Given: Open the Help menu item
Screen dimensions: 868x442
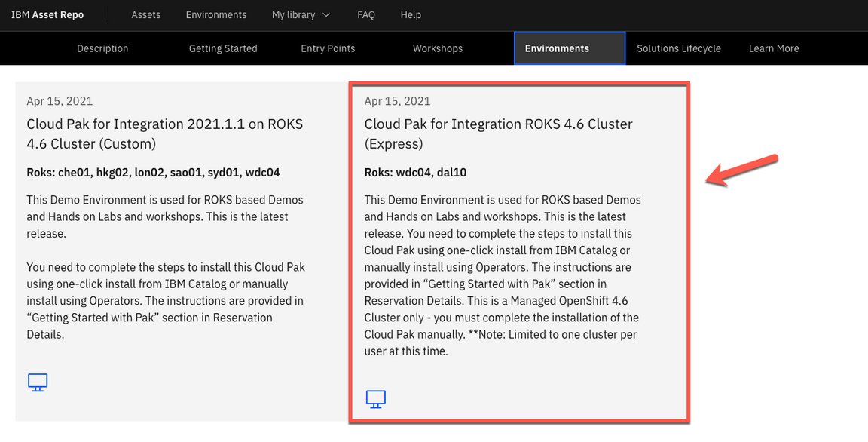Looking at the screenshot, I should [411, 15].
